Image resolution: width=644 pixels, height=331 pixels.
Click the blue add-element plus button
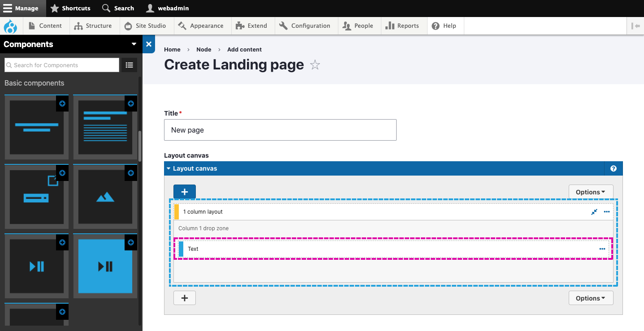click(185, 192)
